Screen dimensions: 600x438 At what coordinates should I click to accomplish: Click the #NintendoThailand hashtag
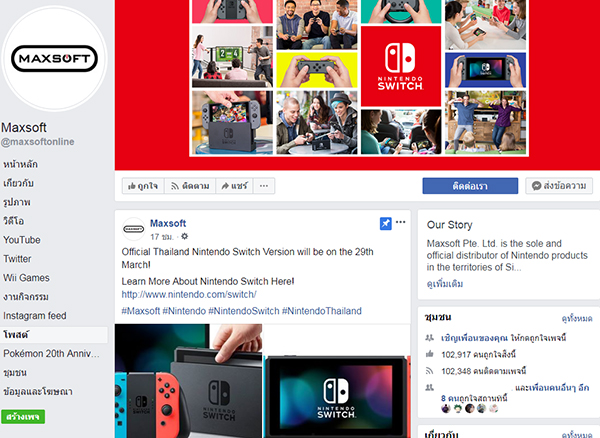(x=321, y=311)
